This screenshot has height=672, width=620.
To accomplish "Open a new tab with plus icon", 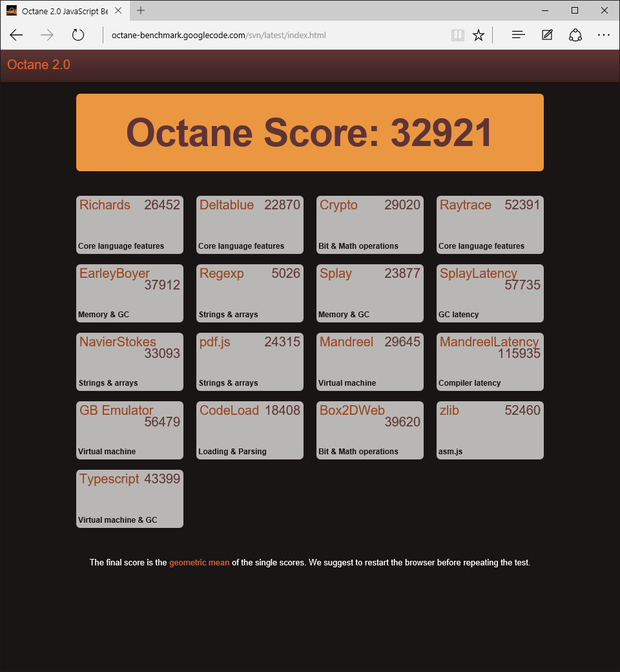I will pos(141,11).
